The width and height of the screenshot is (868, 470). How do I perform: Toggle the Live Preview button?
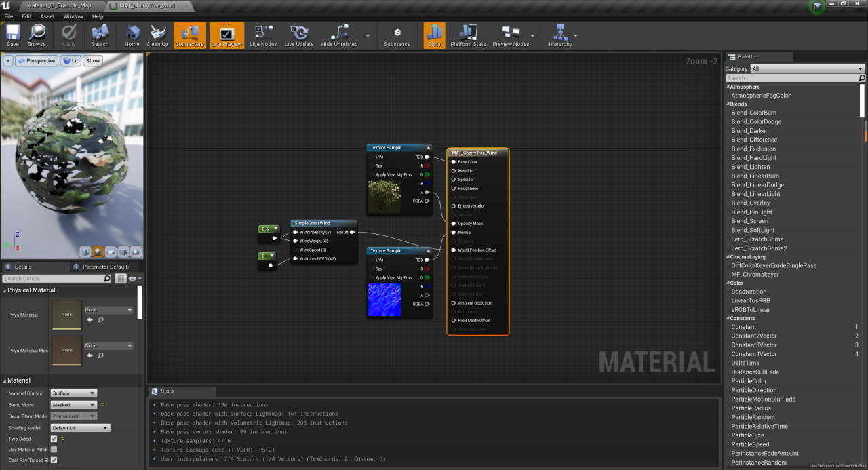pos(226,35)
